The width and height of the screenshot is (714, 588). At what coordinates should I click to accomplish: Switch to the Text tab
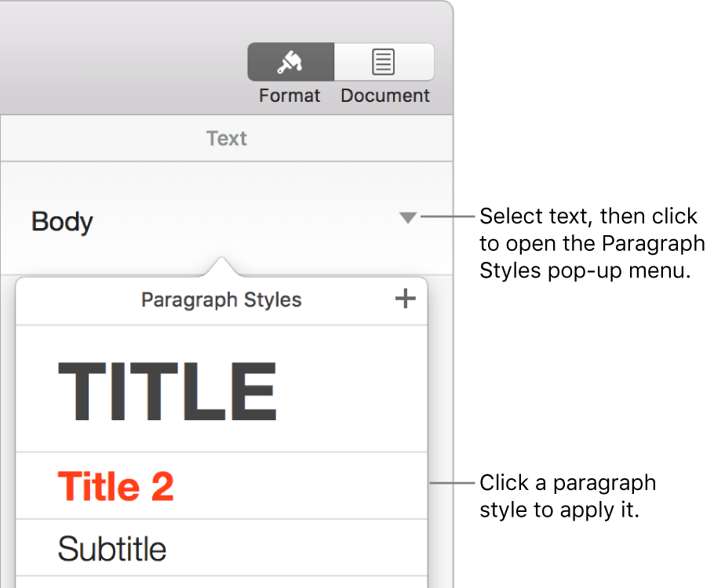click(x=226, y=139)
